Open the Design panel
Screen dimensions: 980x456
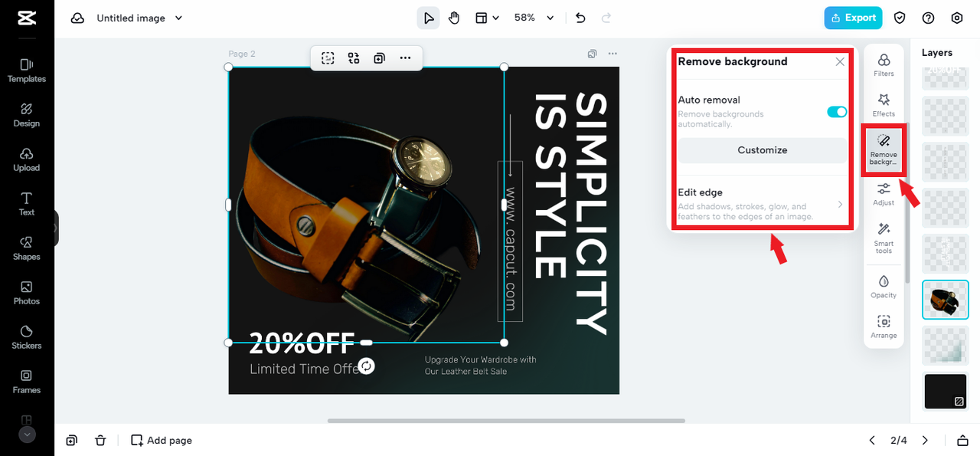[27, 115]
